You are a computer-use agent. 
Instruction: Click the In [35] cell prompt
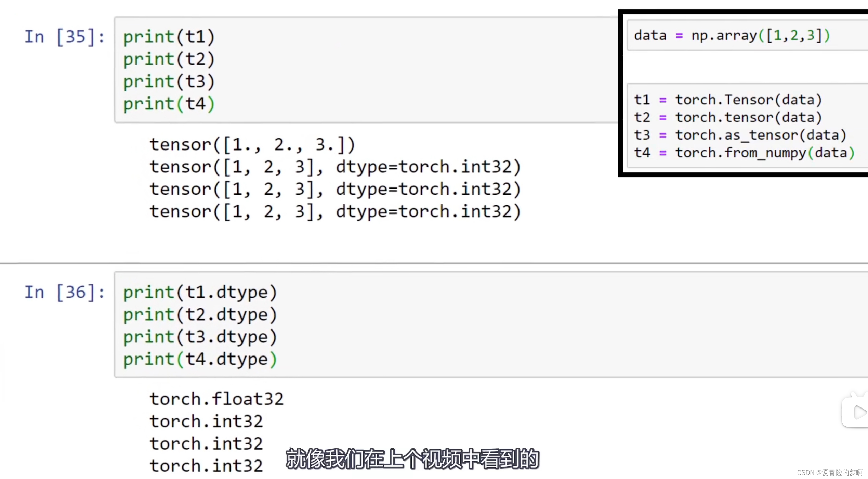(65, 37)
